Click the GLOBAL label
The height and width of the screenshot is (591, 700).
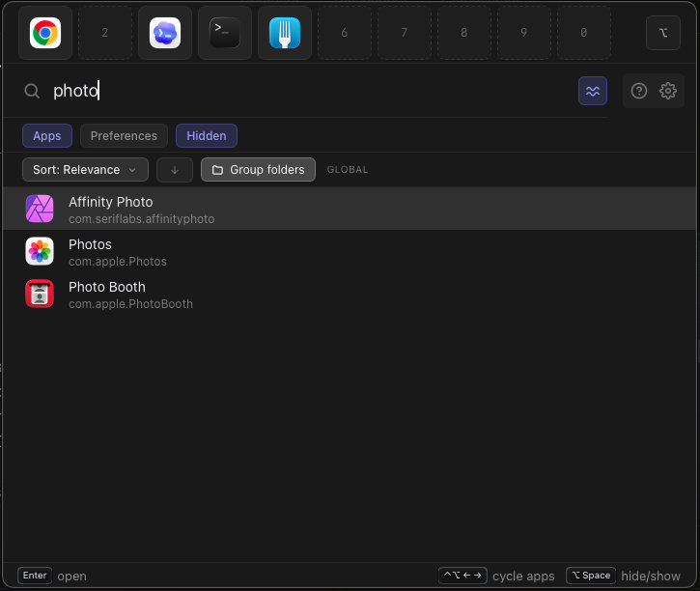click(x=348, y=170)
